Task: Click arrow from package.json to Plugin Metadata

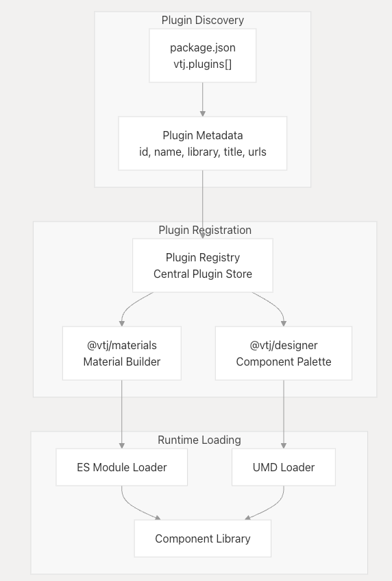Action: coord(202,99)
